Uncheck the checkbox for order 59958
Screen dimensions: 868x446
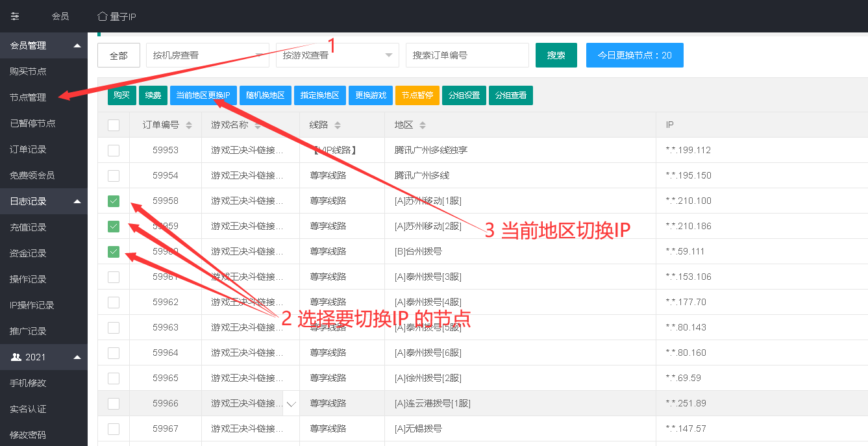pos(114,201)
